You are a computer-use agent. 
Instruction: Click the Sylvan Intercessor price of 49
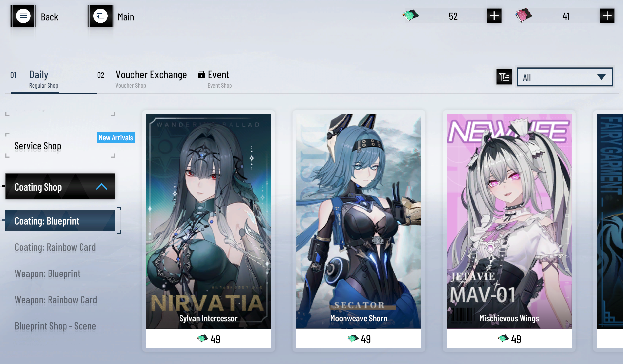click(x=215, y=339)
